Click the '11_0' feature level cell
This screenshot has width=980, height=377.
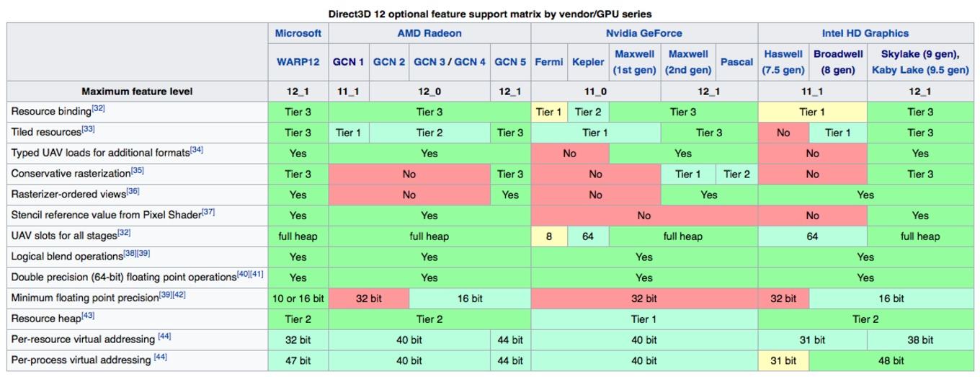pos(595,92)
